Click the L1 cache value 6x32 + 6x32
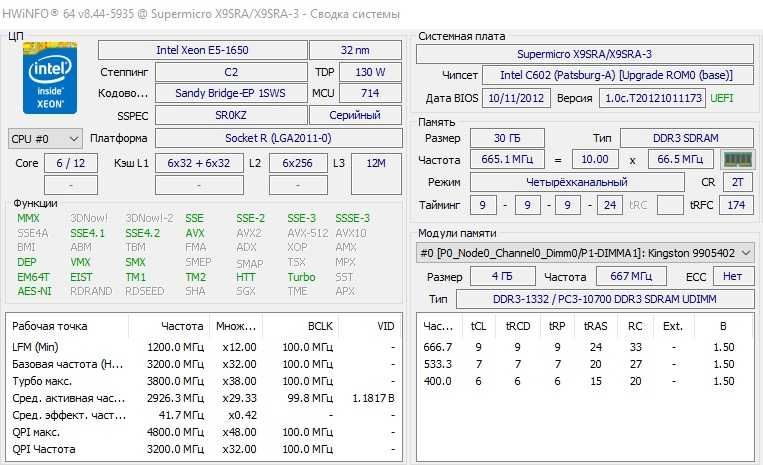 [199, 163]
